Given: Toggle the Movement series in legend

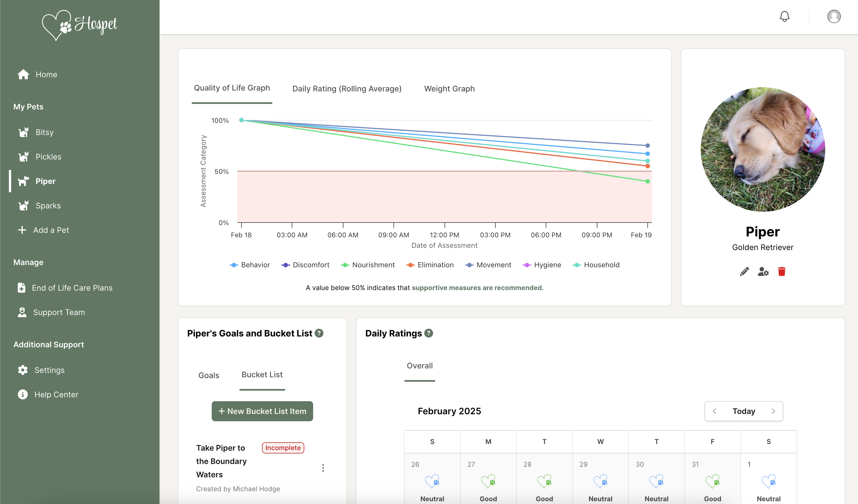Looking at the screenshot, I should [x=488, y=265].
